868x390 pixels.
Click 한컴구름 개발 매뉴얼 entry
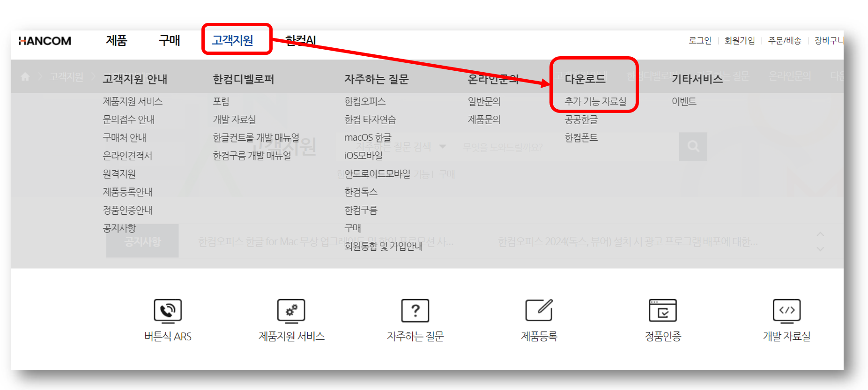click(252, 156)
